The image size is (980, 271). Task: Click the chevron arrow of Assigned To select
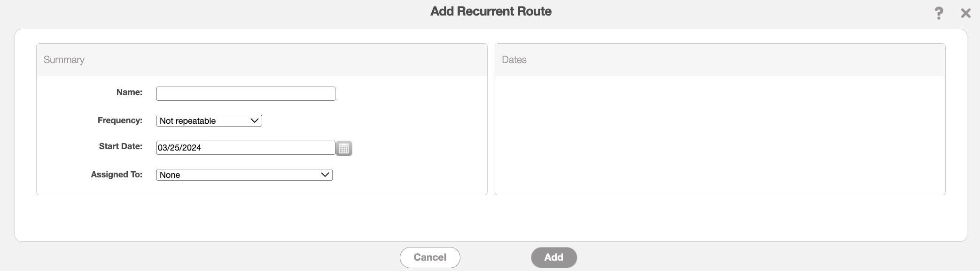(x=325, y=175)
